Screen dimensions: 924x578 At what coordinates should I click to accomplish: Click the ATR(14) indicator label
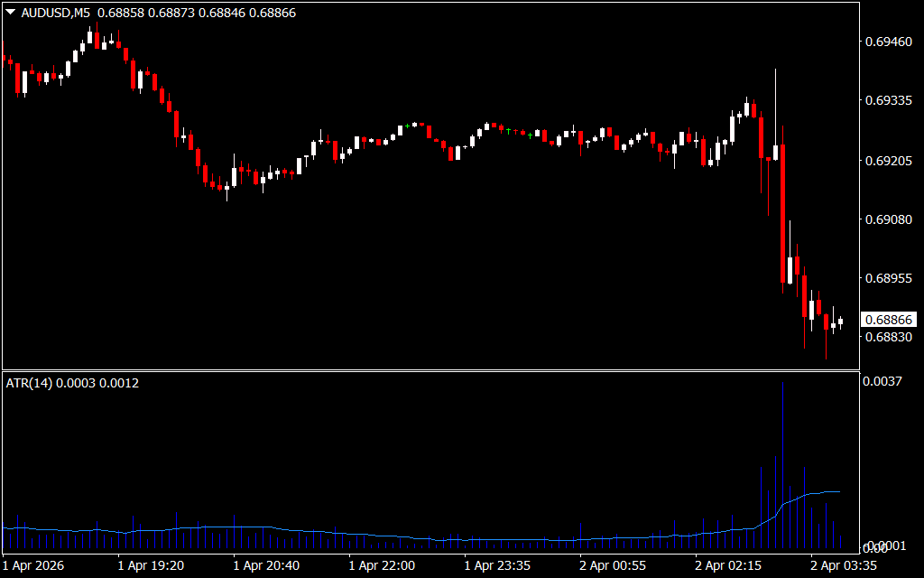point(29,383)
